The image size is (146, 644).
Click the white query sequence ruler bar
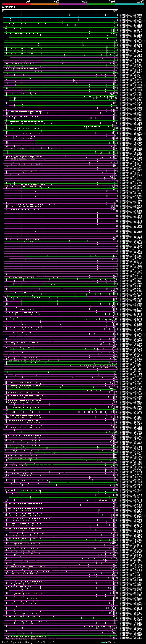point(60,9)
